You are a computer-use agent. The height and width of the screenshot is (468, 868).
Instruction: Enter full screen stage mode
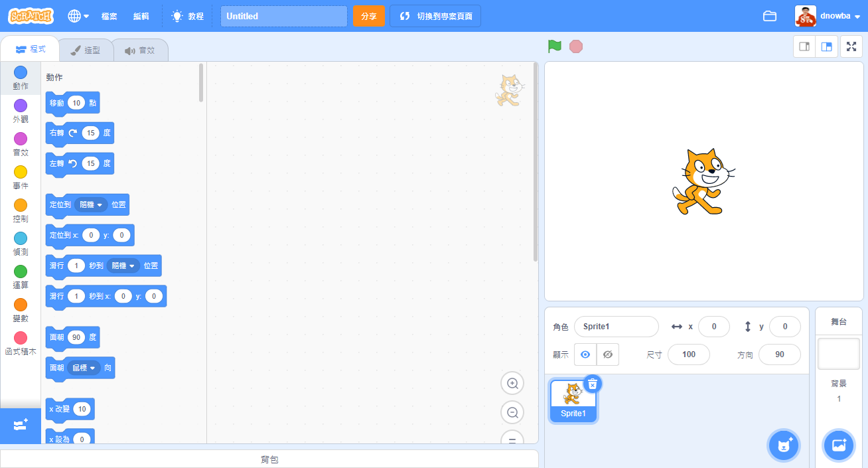point(851,46)
